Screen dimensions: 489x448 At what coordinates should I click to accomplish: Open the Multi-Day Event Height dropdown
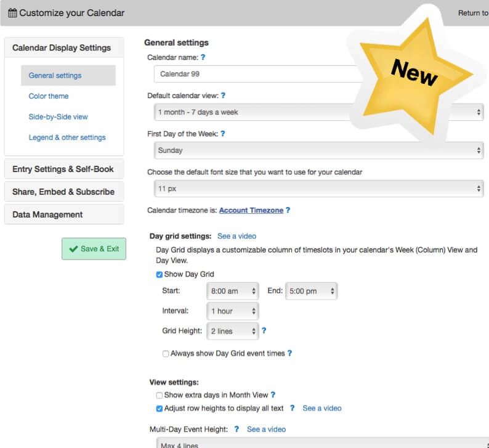323,443
